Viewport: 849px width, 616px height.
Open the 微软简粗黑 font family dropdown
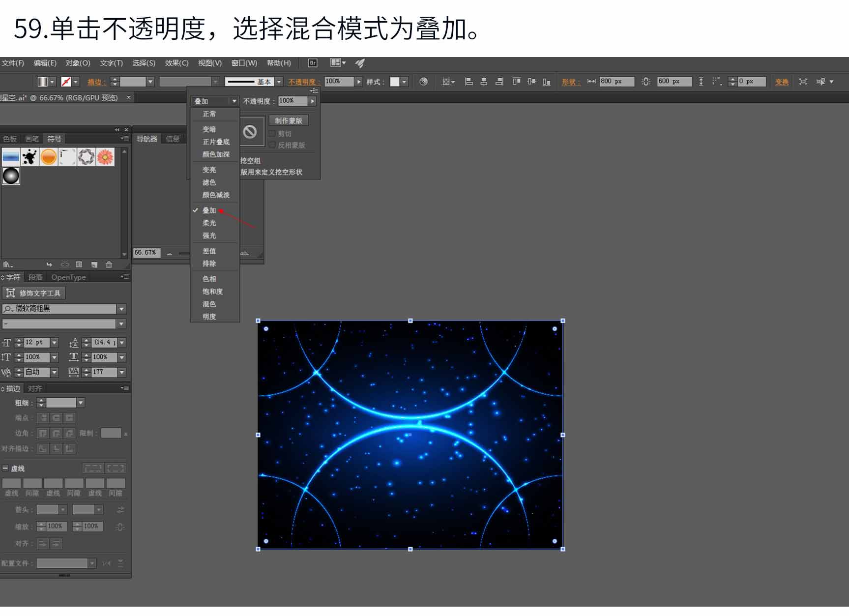121,309
